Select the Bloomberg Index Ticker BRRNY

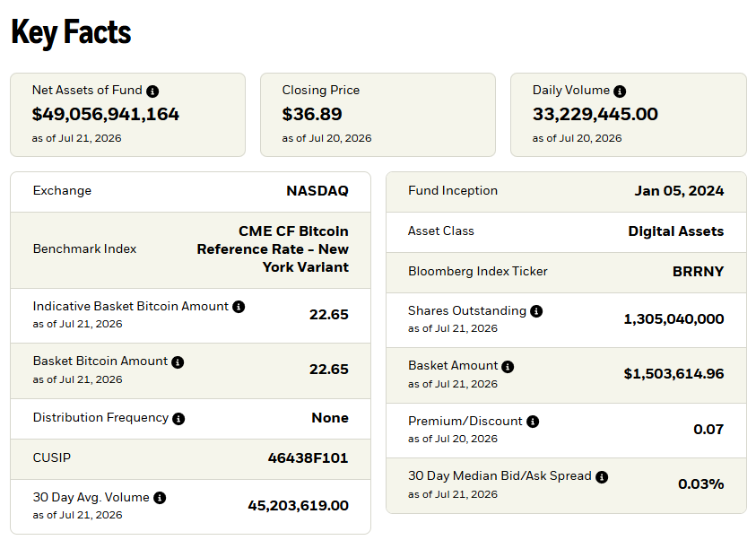(698, 272)
